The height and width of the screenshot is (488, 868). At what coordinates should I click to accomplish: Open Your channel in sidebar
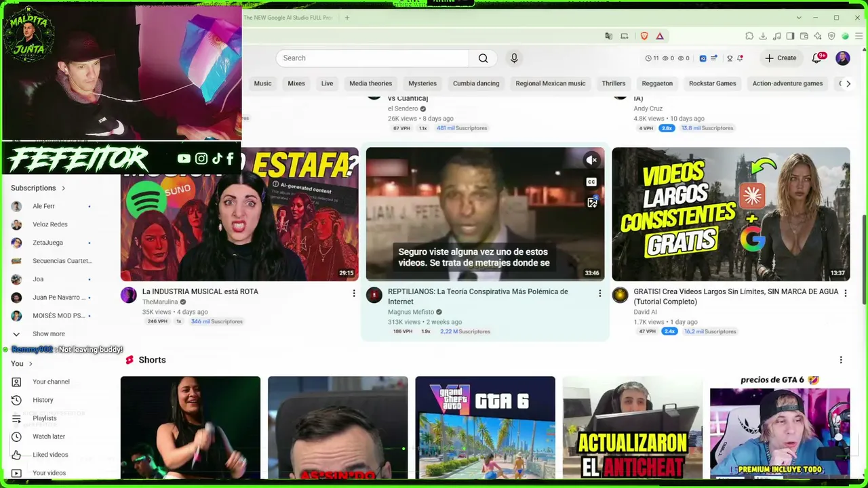[51, 382]
